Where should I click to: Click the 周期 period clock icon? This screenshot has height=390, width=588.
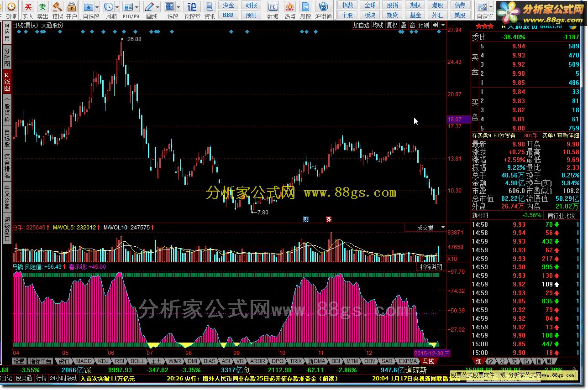[x=108, y=7]
